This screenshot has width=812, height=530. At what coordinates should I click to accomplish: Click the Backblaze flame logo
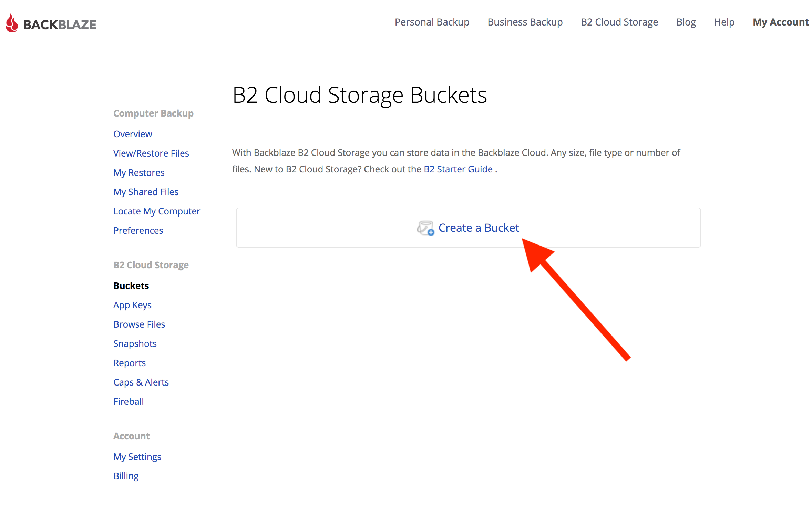pyautogui.click(x=12, y=23)
